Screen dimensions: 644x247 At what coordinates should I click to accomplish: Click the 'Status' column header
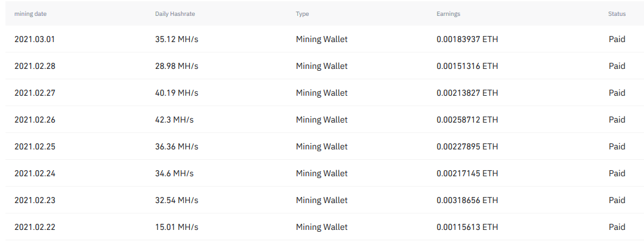click(617, 14)
